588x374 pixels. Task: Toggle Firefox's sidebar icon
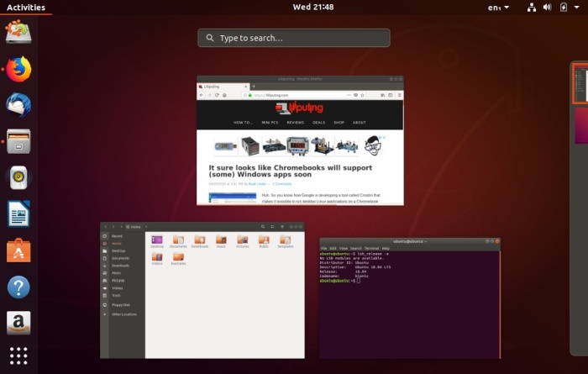391,95
